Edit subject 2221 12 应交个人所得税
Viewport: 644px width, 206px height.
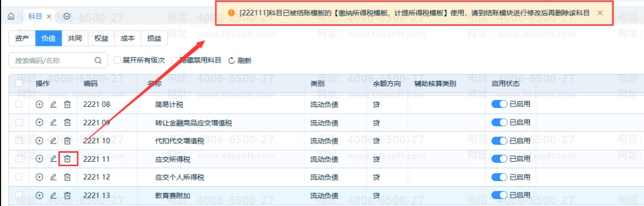point(53,177)
